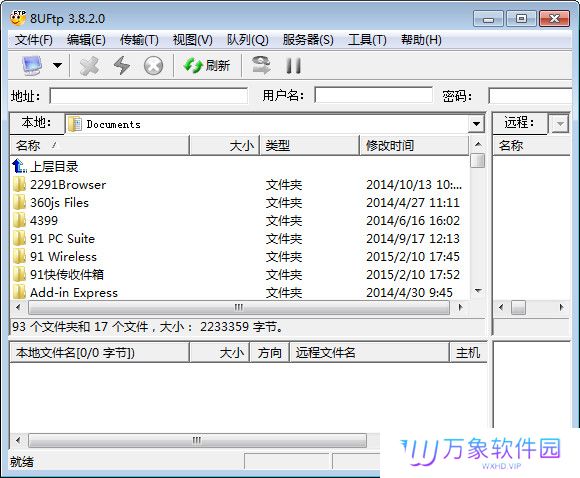The image size is (580, 478).
Task: Click the queue pane horizontal scrollbar thumb
Action: click(198, 440)
